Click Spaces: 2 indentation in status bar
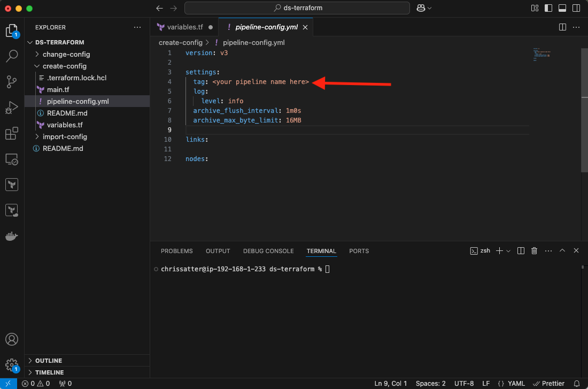The image size is (588, 389). [430, 383]
